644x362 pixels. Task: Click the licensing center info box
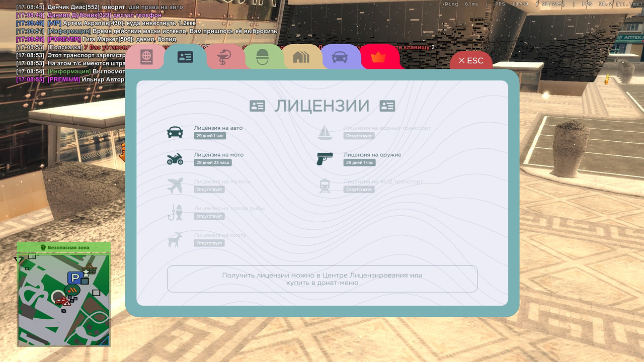point(322,279)
